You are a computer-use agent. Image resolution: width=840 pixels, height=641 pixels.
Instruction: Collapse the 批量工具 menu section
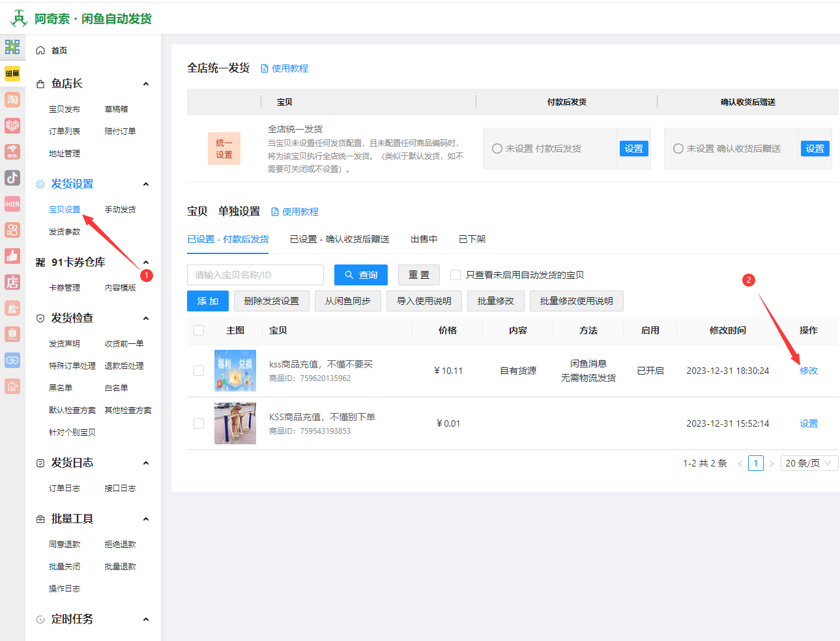(146, 519)
